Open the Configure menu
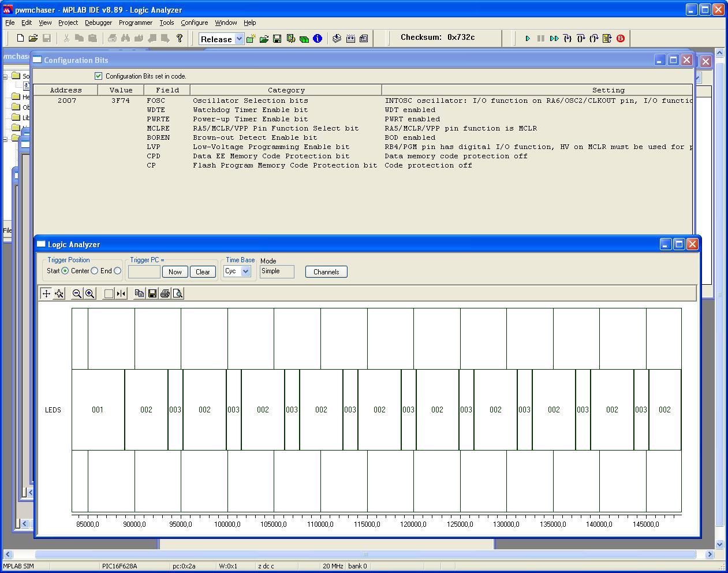The width and height of the screenshot is (728, 573). click(194, 23)
